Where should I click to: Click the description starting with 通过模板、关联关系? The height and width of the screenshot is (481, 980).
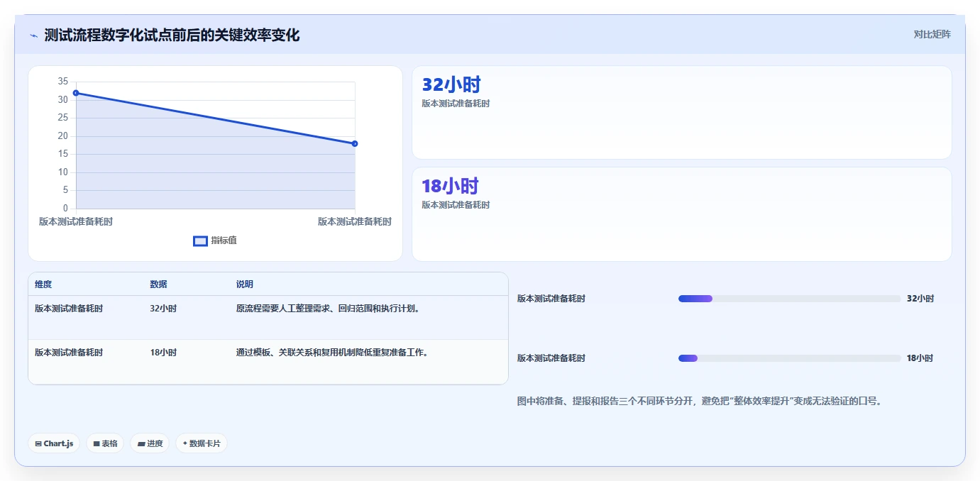pyautogui.click(x=332, y=353)
